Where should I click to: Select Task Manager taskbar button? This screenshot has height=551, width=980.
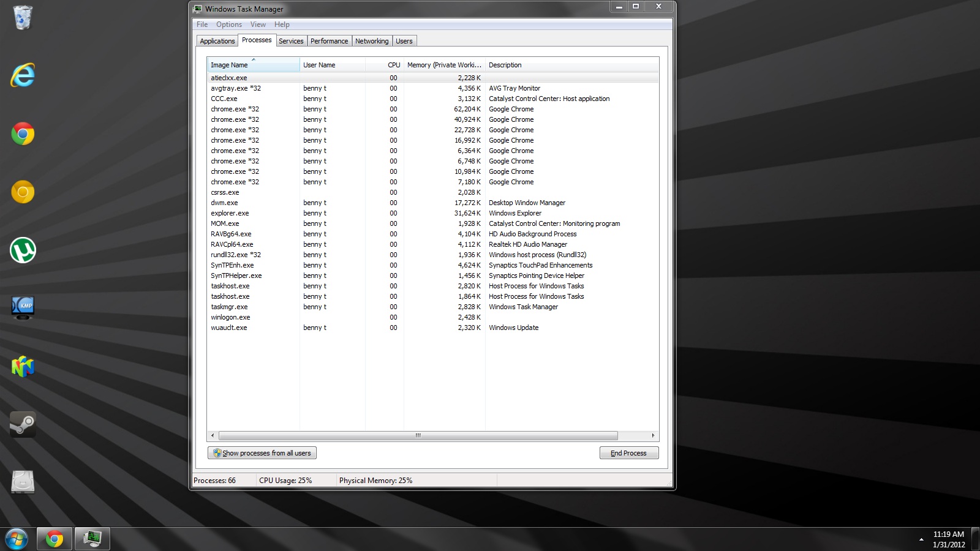[x=92, y=539]
